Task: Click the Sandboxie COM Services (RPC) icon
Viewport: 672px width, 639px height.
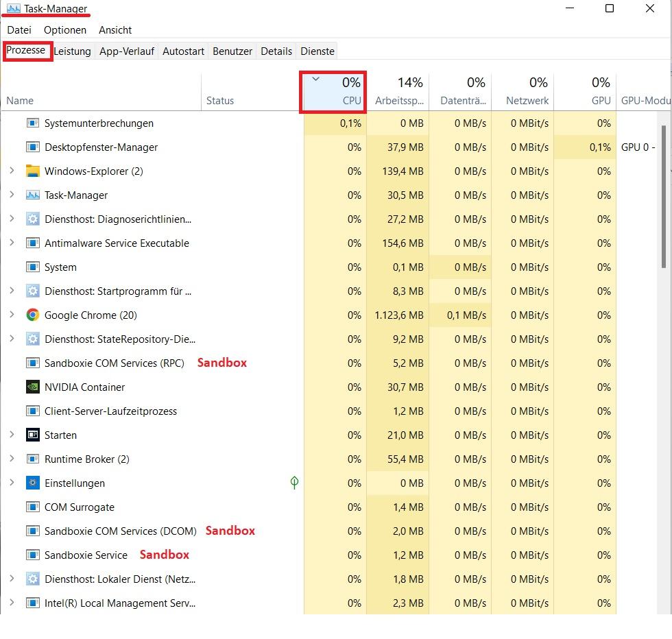Action: pos(33,363)
